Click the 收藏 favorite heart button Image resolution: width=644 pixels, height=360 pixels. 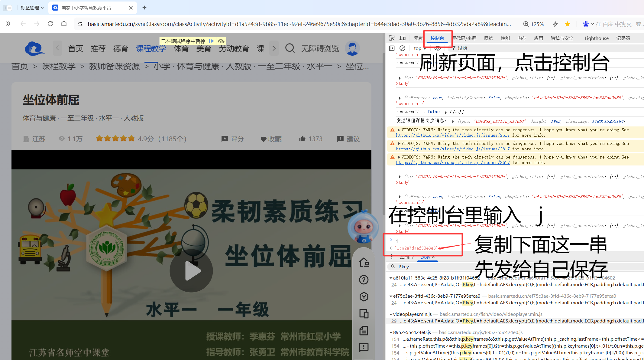coord(271,139)
